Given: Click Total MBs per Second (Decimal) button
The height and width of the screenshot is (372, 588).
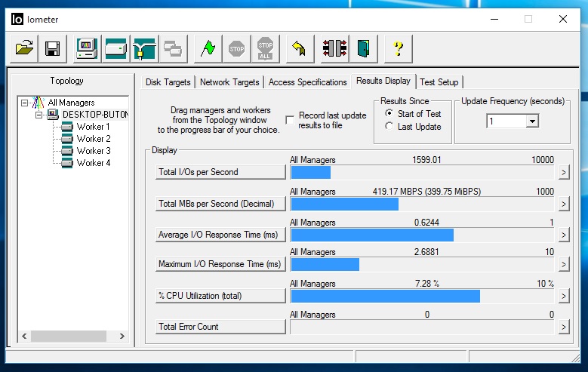Looking at the screenshot, I should [x=220, y=204].
